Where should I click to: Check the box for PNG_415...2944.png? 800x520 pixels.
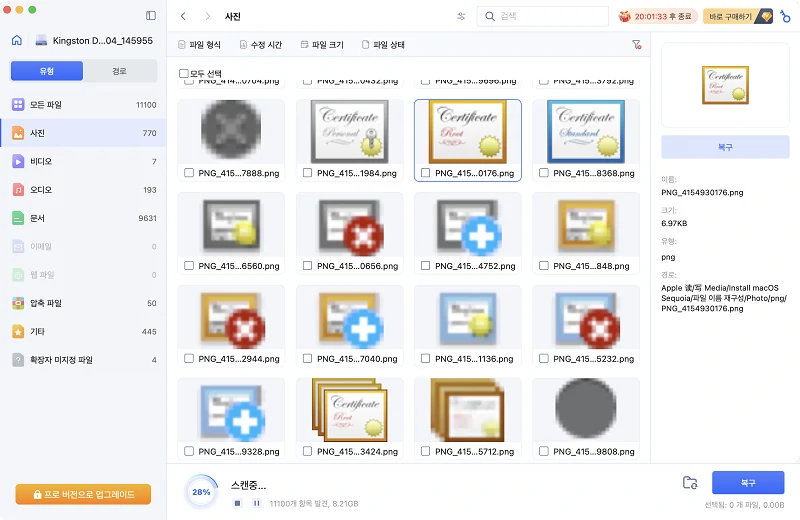point(189,359)
